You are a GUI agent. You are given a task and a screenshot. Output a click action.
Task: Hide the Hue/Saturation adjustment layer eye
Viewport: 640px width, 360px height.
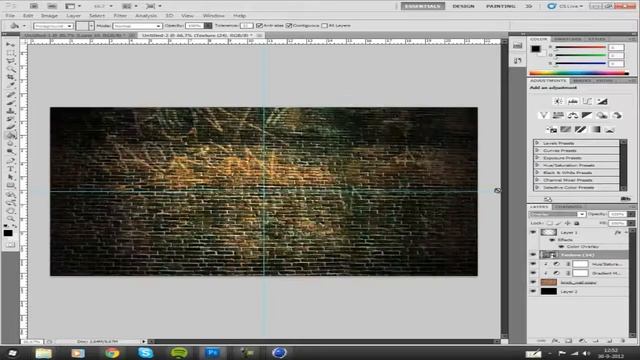533,264
